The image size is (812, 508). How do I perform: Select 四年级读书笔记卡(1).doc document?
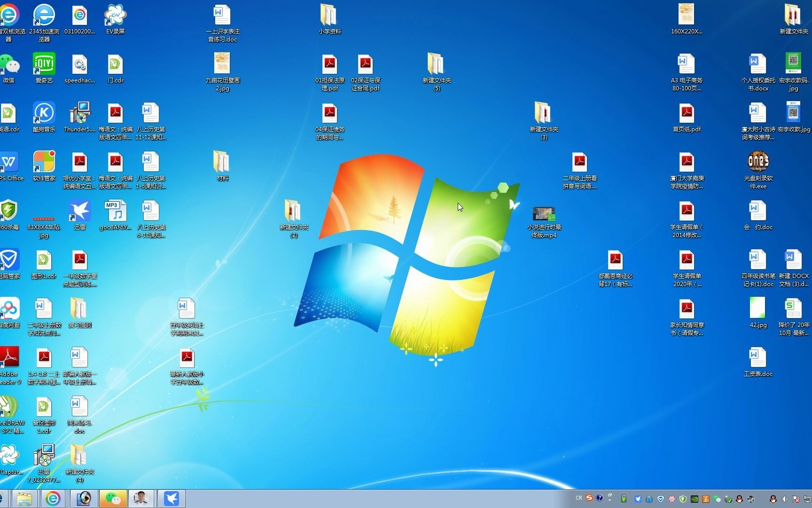tap(758, 268)
